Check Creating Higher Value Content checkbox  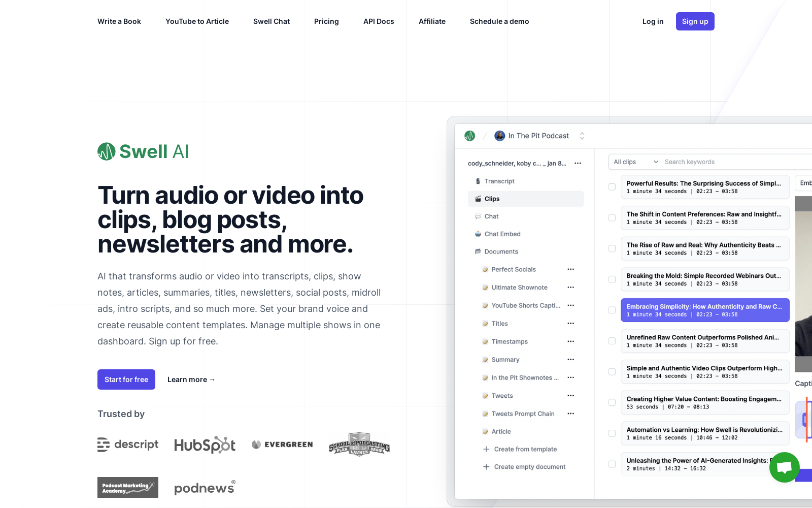tap(612, 402)
